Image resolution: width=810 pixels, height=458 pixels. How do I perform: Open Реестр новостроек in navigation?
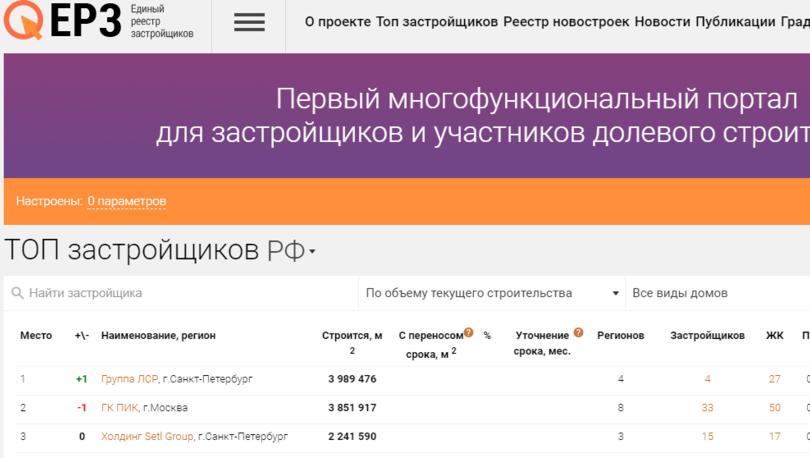pyautogui.click(x=565, y=22)
